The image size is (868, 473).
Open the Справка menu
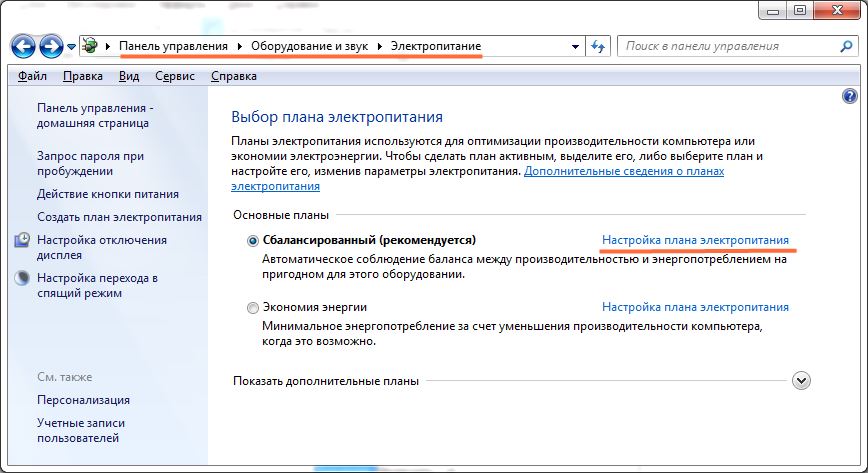pyautogui.click(x=234, y=76)
